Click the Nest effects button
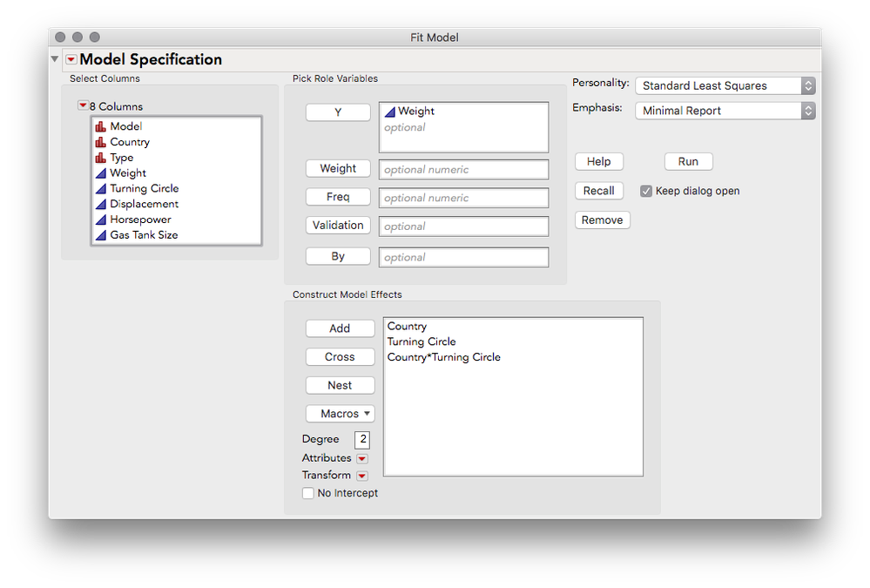This screenshot has height=588, width=870. click(341, 385)
